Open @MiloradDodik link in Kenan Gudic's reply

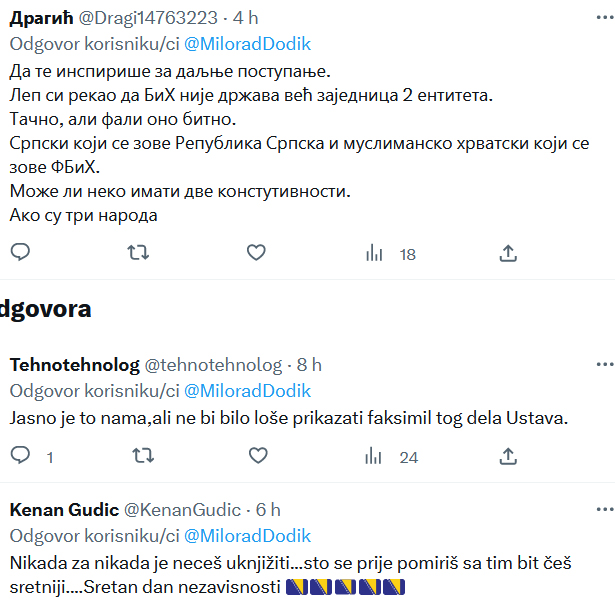point(247,536)
